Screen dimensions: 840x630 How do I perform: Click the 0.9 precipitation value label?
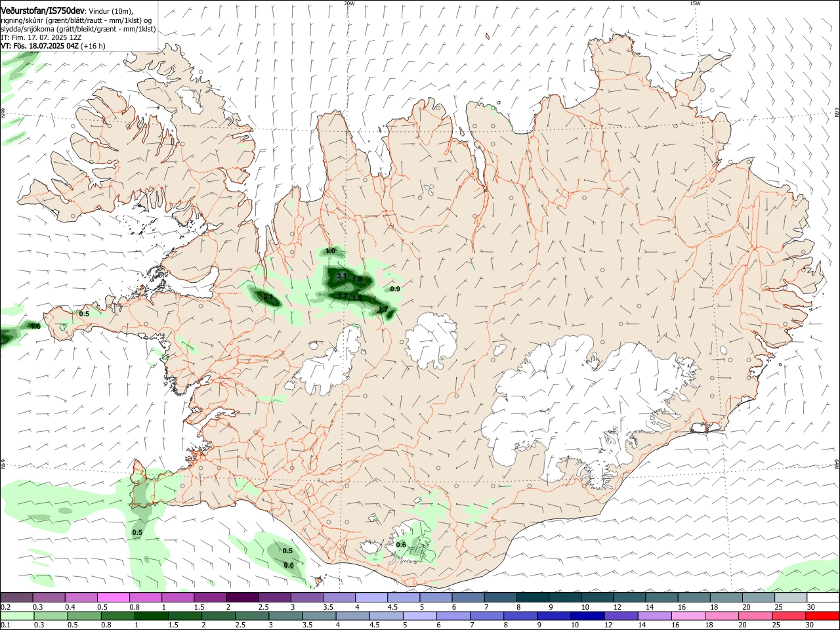(x=395, y=289)
